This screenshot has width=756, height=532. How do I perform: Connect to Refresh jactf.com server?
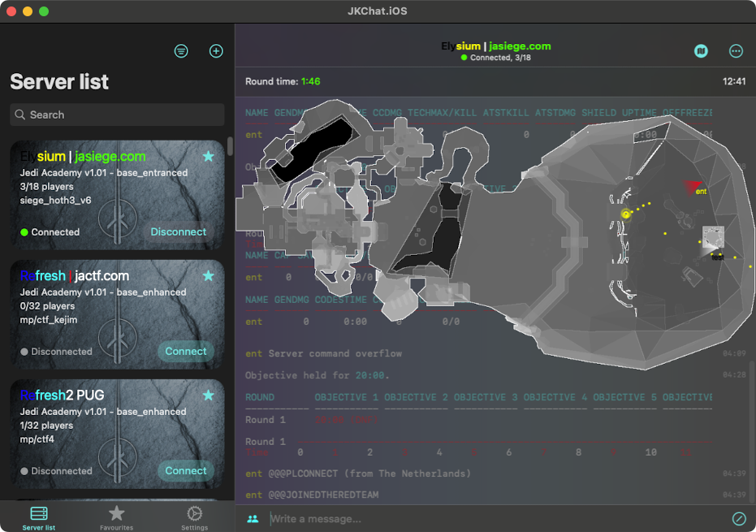click(x=186, y=351)
